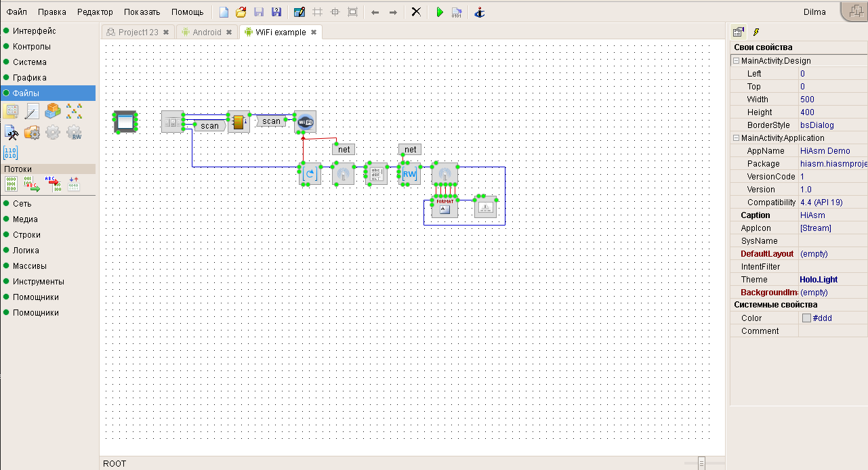Select the WiFi element on canvas
The image size is (868, 470).
click(x=305, y=122)
